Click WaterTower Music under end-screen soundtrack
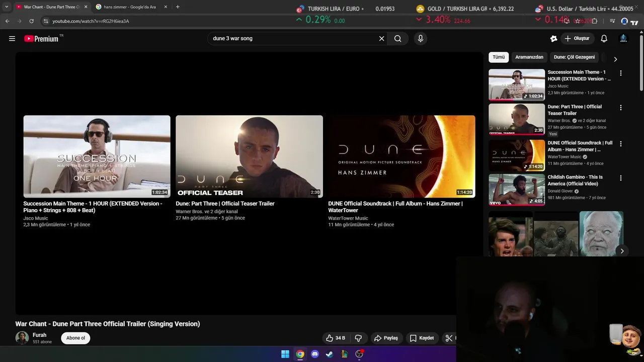The width and height of the screenshot is (644, 362). point(348,218)
